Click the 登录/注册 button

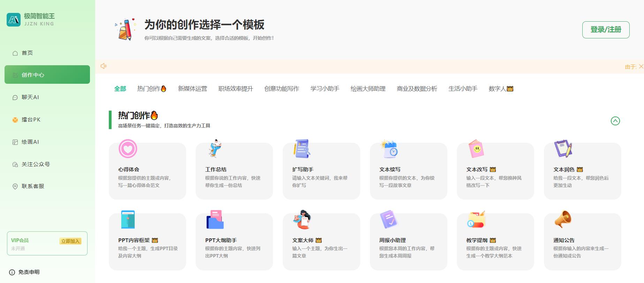[x=606, y=30]
